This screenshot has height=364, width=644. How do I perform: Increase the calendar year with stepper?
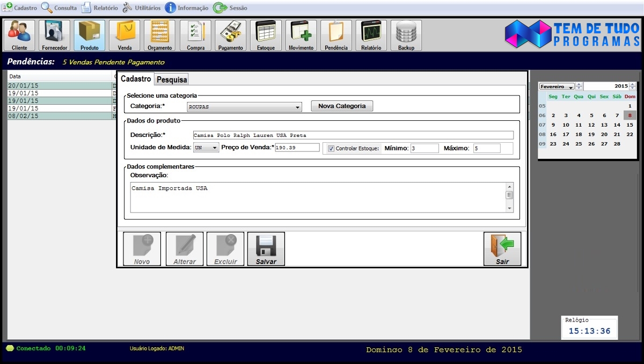633,84
